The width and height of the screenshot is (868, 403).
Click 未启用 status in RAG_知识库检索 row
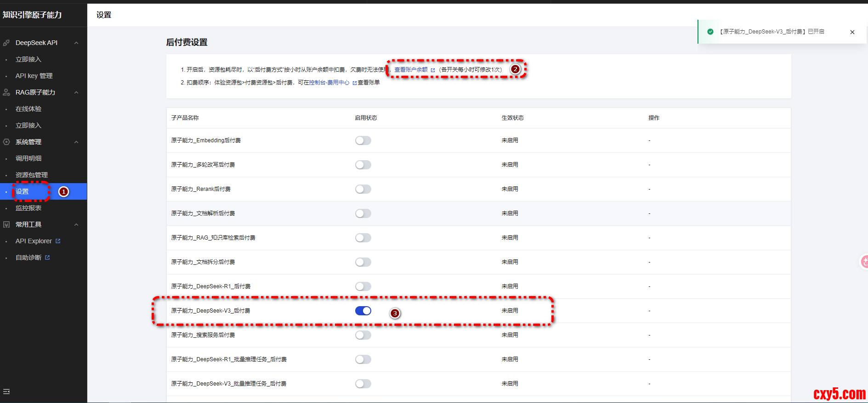coord(510,238)
